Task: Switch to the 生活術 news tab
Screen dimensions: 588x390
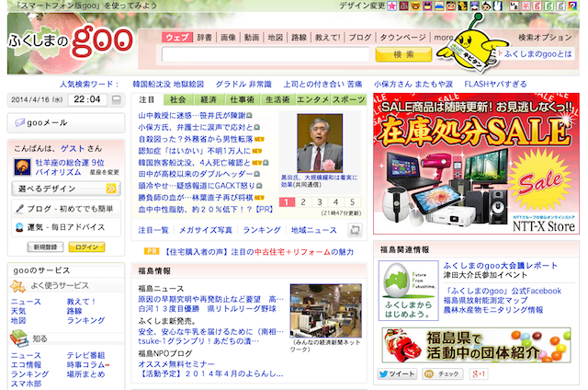Action: pyautogui.click(x=277, y=99)
